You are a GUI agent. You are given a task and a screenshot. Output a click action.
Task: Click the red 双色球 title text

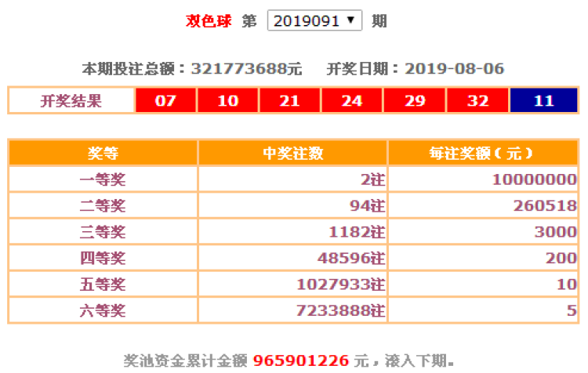point(209,21)
